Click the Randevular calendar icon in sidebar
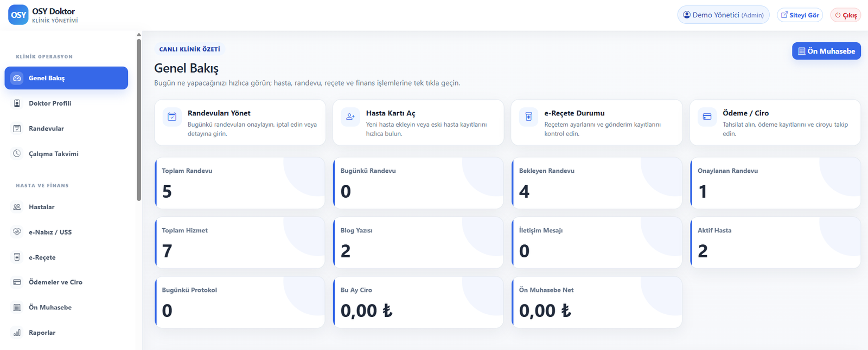868x350 pixels. [17, 128]
